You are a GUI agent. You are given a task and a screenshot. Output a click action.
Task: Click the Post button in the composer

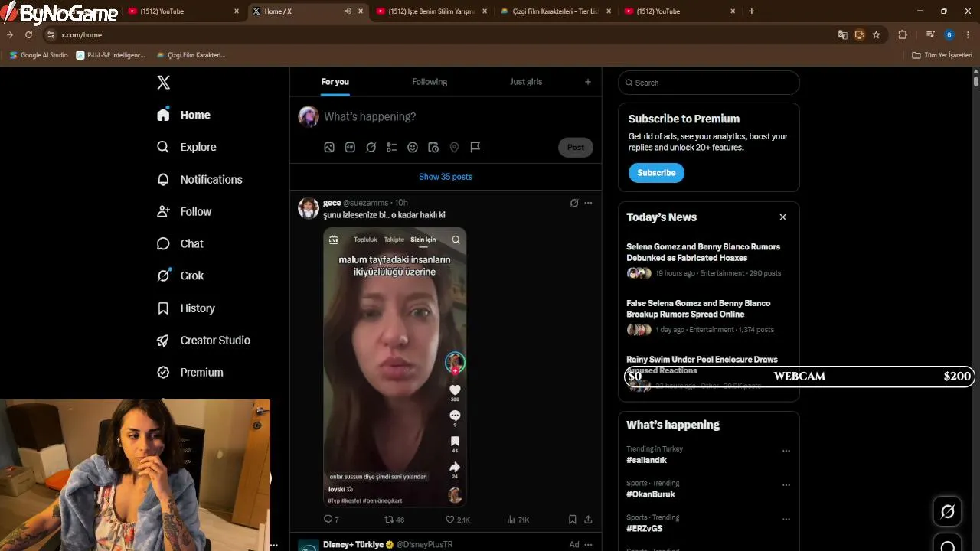[x=576, y=147]
